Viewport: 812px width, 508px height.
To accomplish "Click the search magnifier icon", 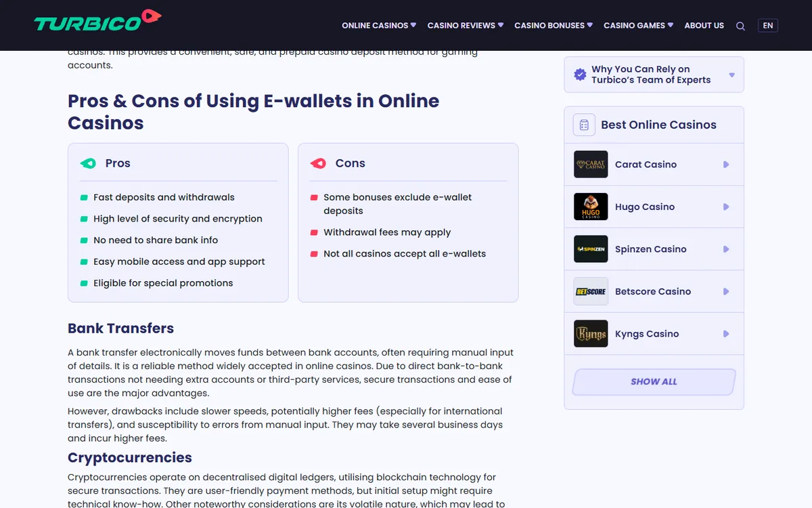I will pyautogui.click(x=740, y=26).
